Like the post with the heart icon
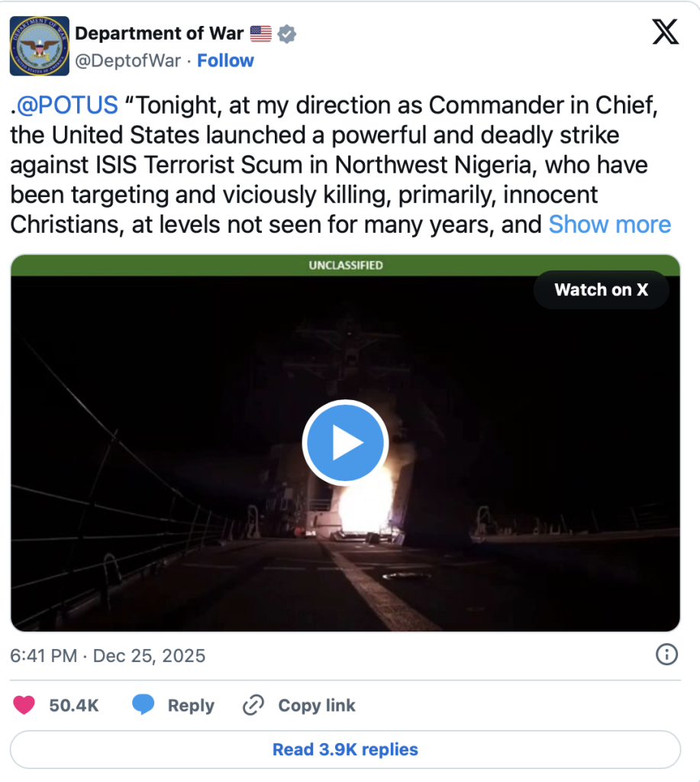The height and width of the screenshot is (782, 700). coord(24,705)
